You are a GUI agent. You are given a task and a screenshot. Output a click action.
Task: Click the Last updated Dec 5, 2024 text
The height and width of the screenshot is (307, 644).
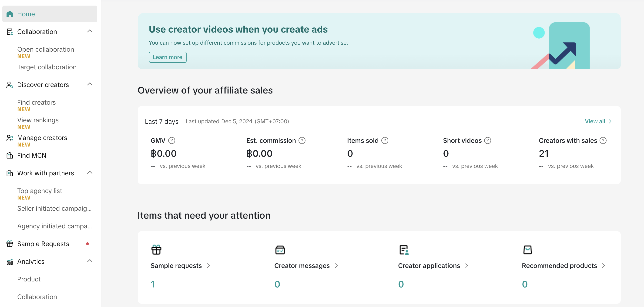pyautogui.click(x=237, y=121)
